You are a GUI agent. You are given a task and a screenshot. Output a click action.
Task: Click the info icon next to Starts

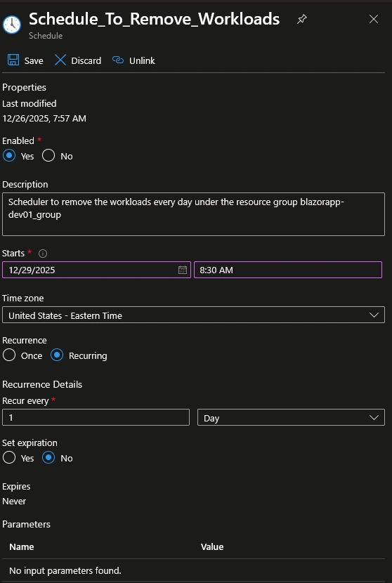(43, 254)
